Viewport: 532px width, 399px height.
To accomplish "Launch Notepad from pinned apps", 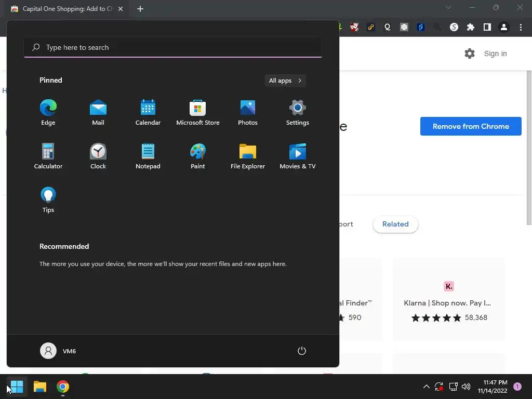I will [x=148, y=156].
